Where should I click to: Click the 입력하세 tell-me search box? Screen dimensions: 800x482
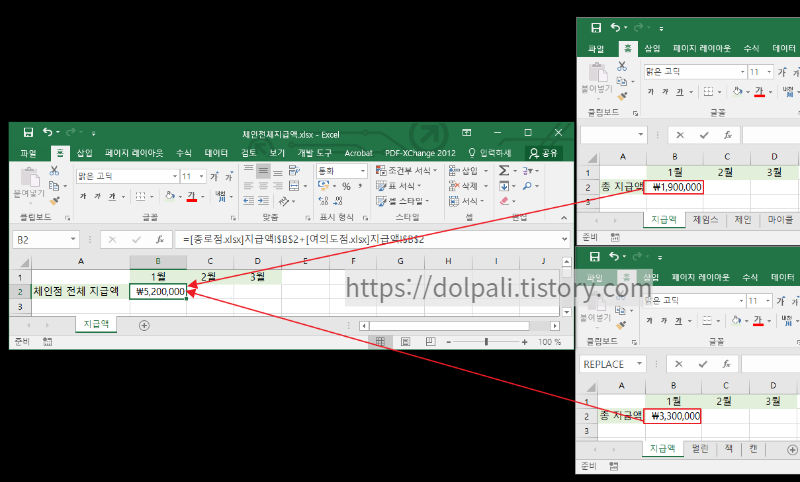click(490, 153)
